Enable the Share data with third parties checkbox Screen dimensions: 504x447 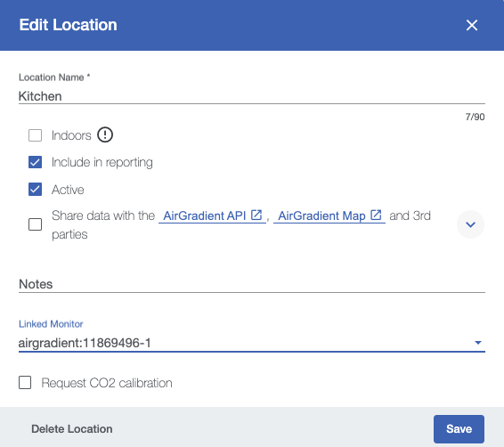tap(35, 224)
